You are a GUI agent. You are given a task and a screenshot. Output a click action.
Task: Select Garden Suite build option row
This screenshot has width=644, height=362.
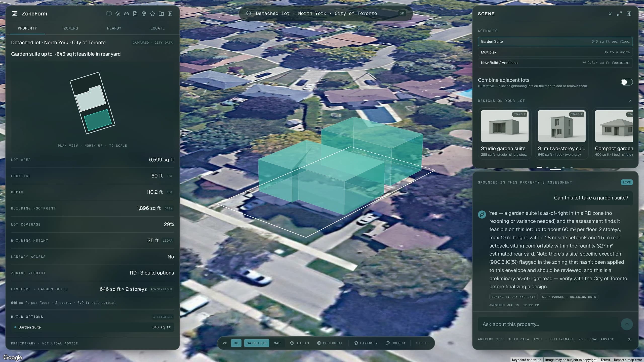tap(92, 327)
